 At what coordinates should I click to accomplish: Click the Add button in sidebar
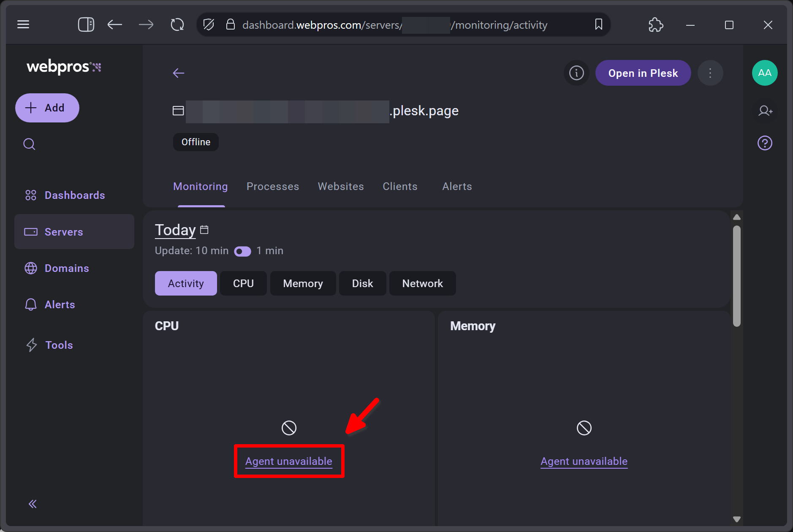click(x=47, y=108)
